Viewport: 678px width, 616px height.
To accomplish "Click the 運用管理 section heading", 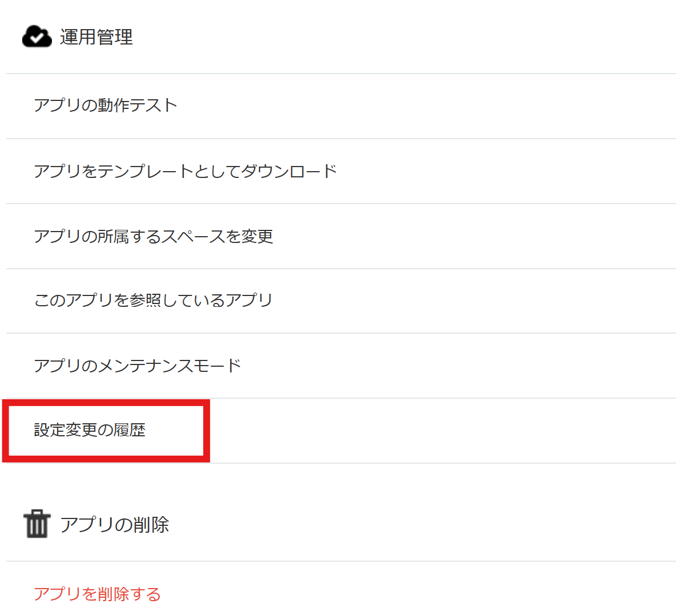I will 96,37.
